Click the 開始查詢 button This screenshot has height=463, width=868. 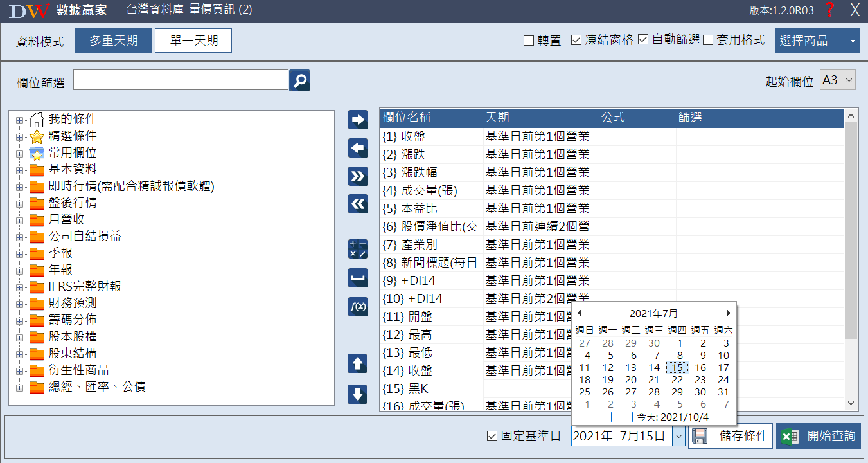819,436
